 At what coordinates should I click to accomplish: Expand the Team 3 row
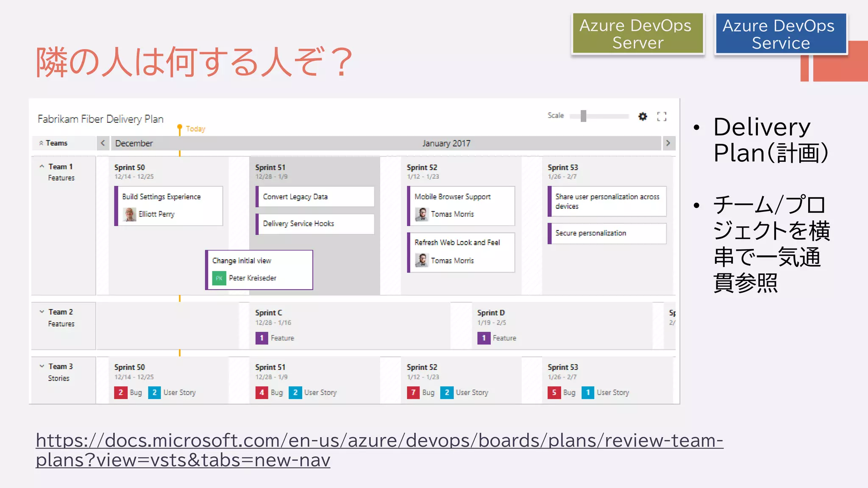pyautogui.click(x=42, y=366)
